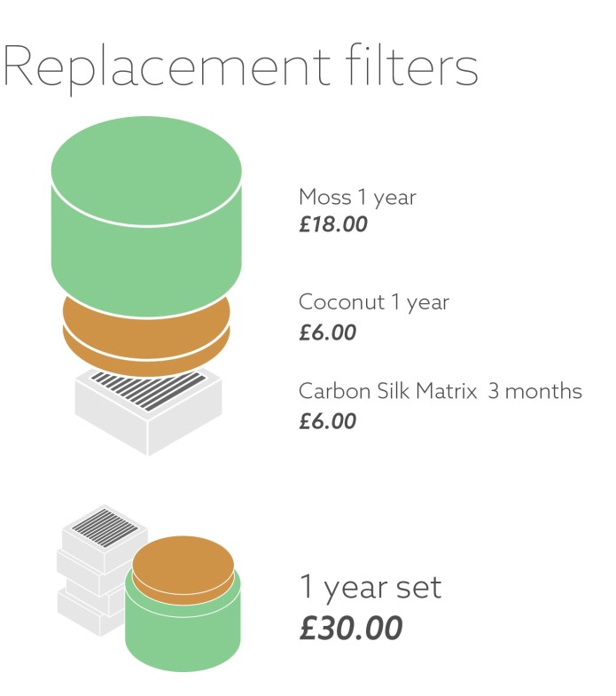This screenshot has height=696, width=616.
Task: Select the coconut £6.00 price
Action: coord(328,332)
